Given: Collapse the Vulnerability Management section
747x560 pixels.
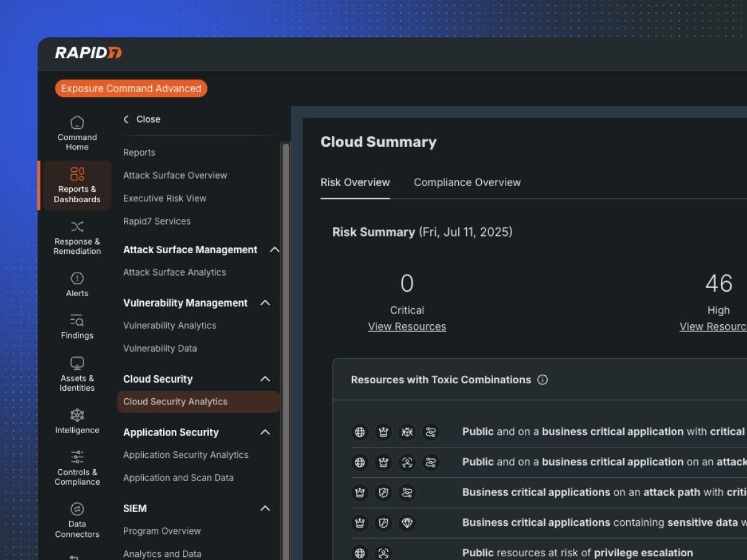Looking at the screenshot, I should 265,303.
